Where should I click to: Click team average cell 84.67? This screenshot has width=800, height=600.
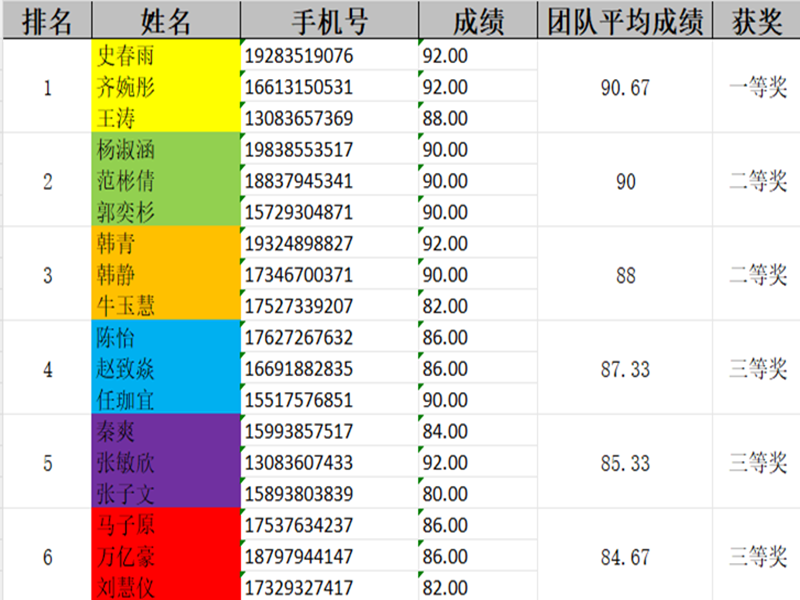624,555
